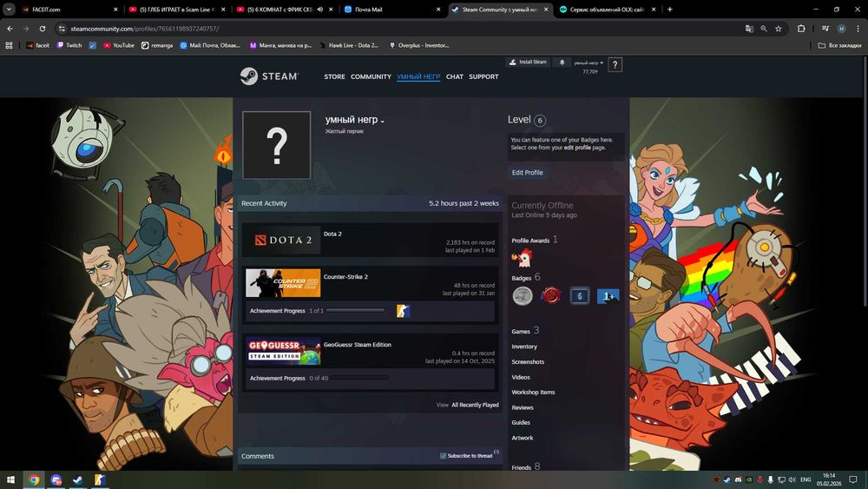Open the media controls icon in Chrome toolbar

tap(825, 29)
